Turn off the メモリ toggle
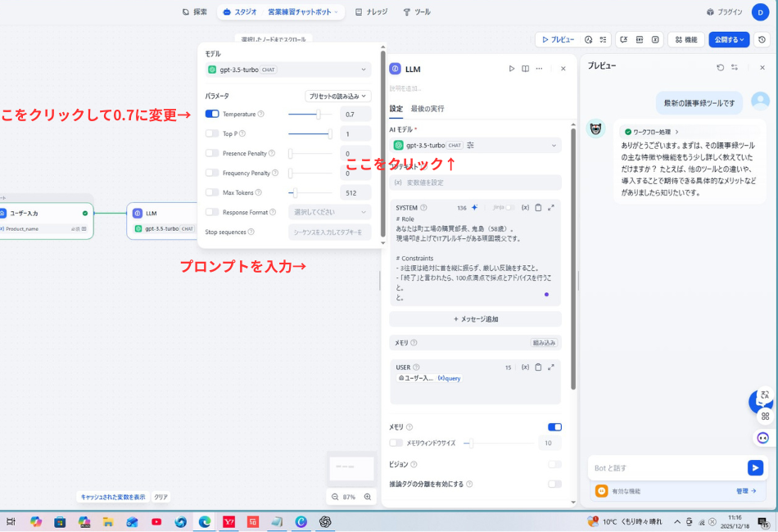 pyautogui.click(x=555, y=426)
